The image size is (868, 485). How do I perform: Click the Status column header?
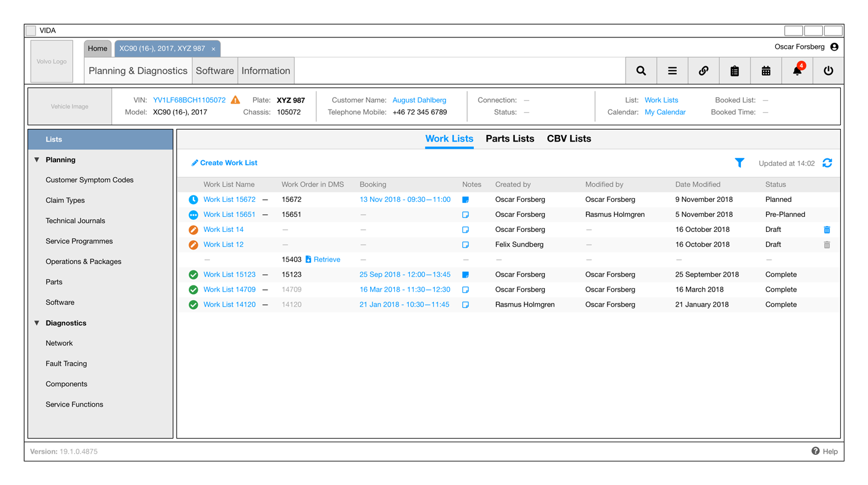[x=776, y=184]
